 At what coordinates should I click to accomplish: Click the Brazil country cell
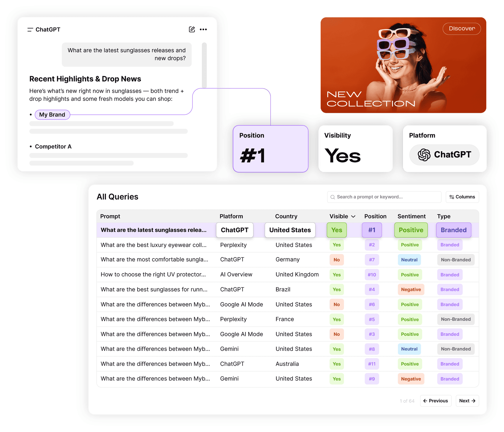pos(283,289)
